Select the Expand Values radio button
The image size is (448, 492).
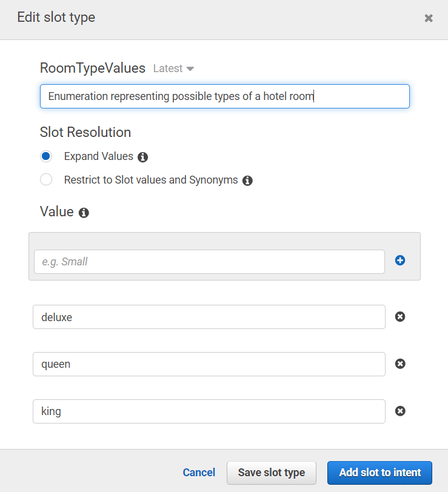pyautogui.click(x=46, y=156)
